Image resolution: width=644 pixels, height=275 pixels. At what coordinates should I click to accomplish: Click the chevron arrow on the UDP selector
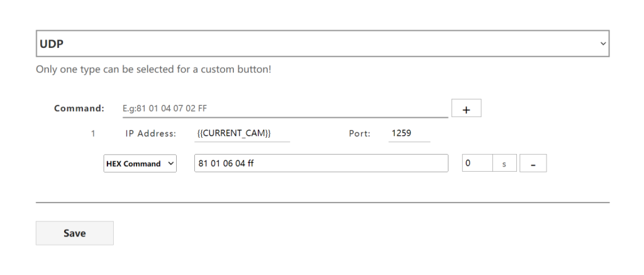tap(603, 44)
